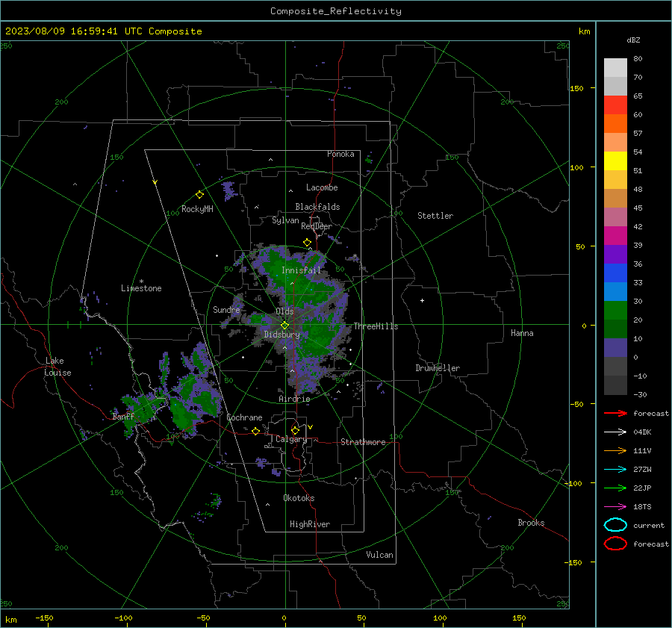Click the Strathmore town label
Screen dimensions: 672x628
(363, 442)
